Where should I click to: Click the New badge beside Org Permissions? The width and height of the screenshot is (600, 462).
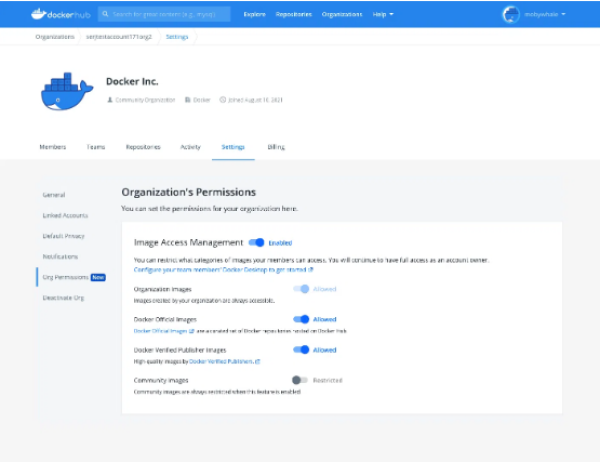[98, 276]
